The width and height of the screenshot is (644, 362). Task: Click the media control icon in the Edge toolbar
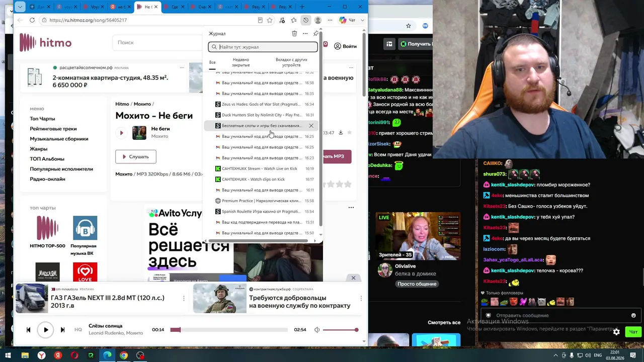(282, 20)
